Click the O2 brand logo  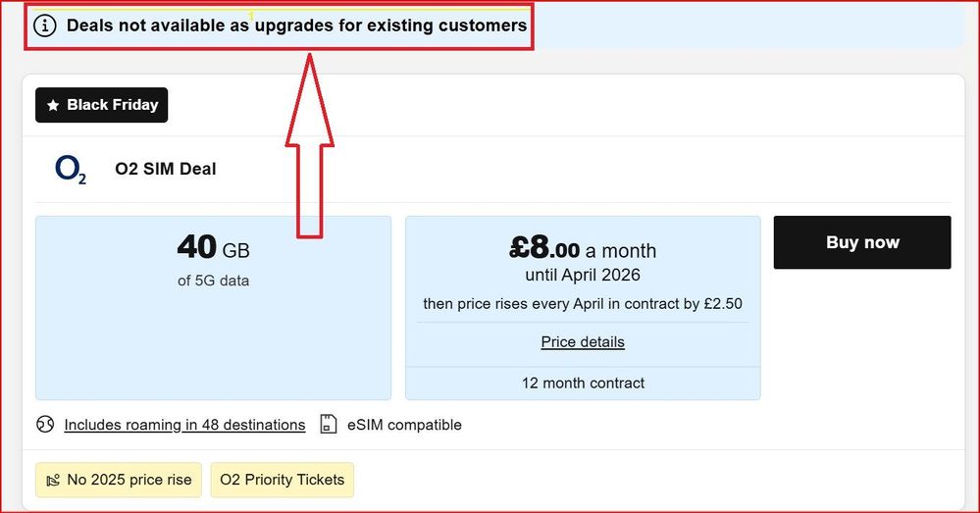point(71,170)
